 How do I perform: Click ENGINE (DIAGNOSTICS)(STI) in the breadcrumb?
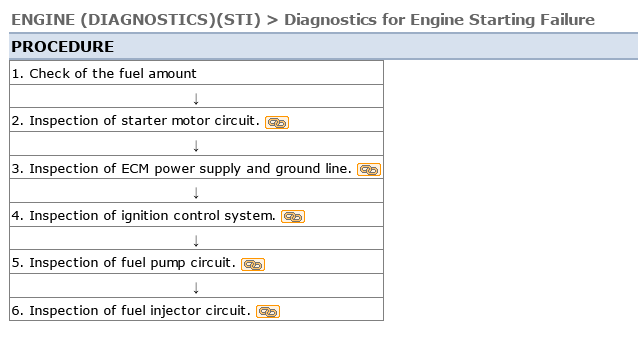coord(135,20)
